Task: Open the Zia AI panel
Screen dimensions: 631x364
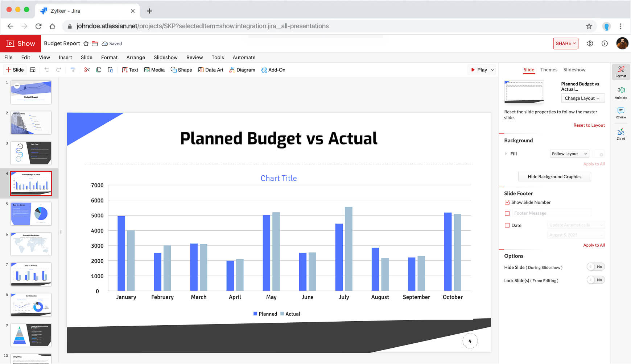Action: pyautogui.click(x=620, y=134)
